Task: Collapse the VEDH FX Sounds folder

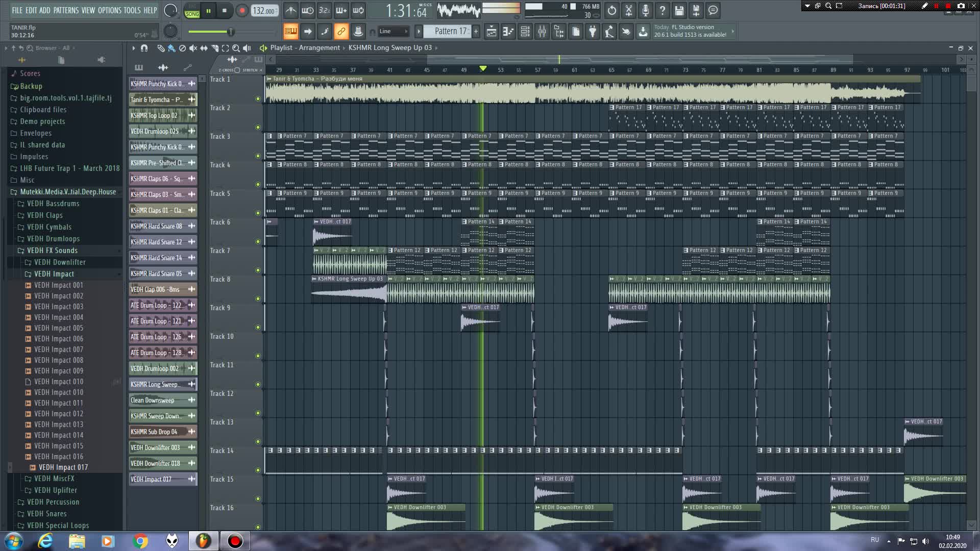Action: pos(52,251)
